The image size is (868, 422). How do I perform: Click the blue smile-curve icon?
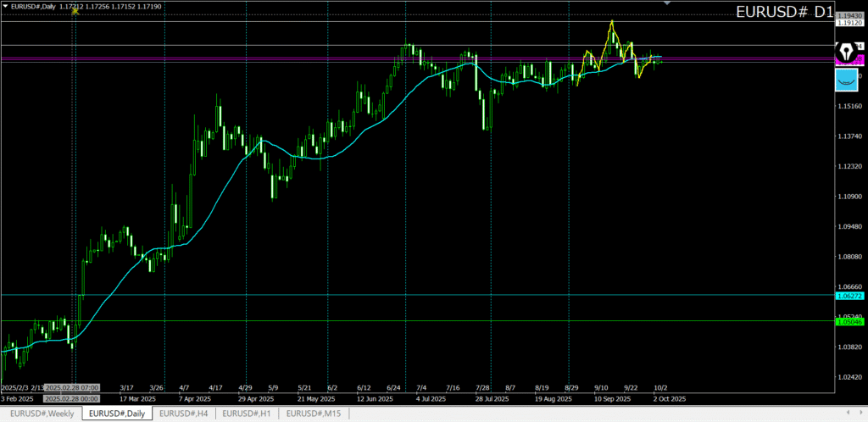coord(846,79)
